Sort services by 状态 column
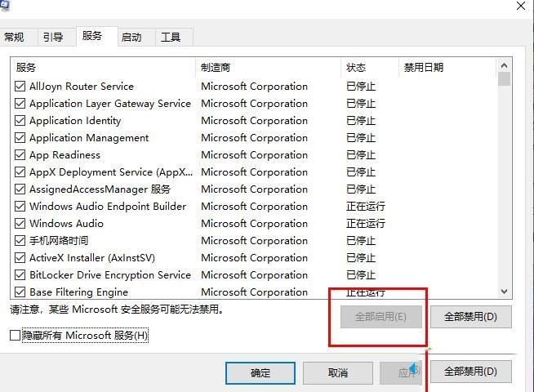The height and width of the screenshot is (392, 534). (x=367, y=68)
